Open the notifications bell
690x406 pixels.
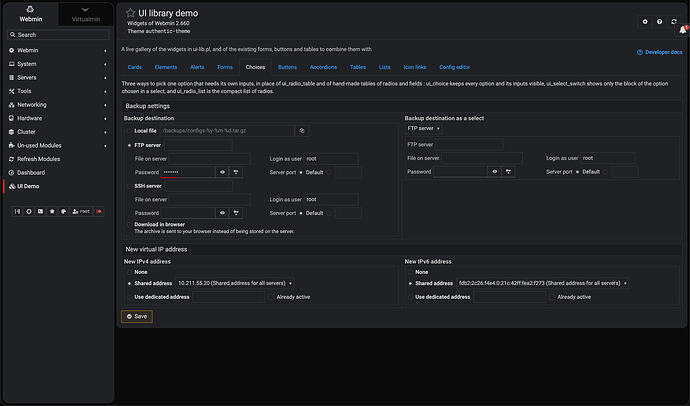[683, 30]
